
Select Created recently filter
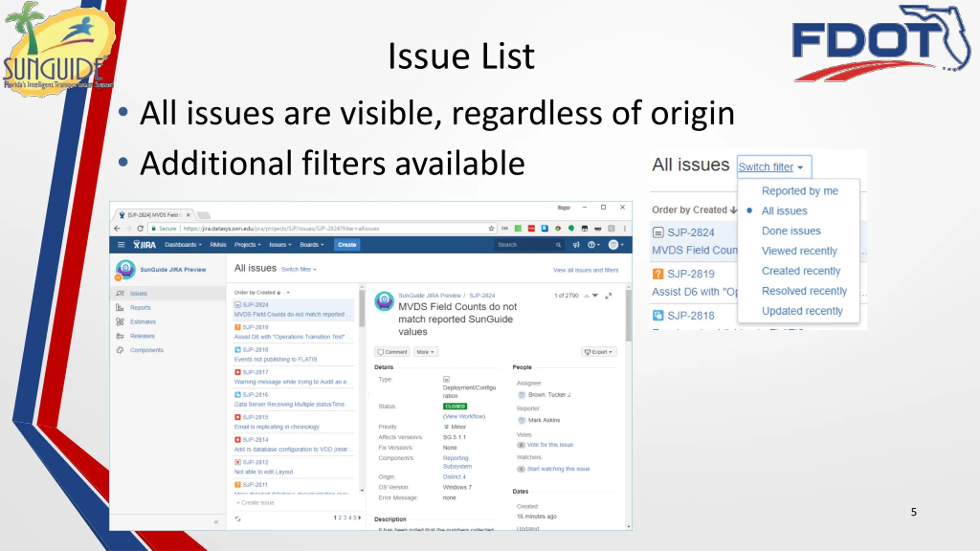tap(801, 271)
